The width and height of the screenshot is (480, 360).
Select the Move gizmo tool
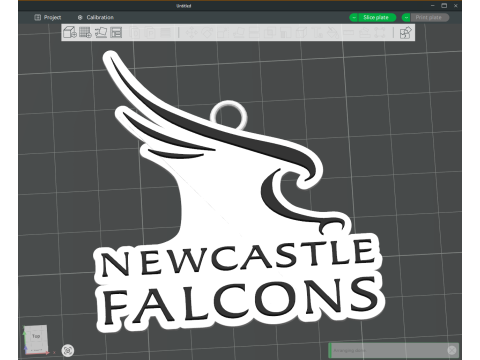pyautogui.click(x=192, y=32)
